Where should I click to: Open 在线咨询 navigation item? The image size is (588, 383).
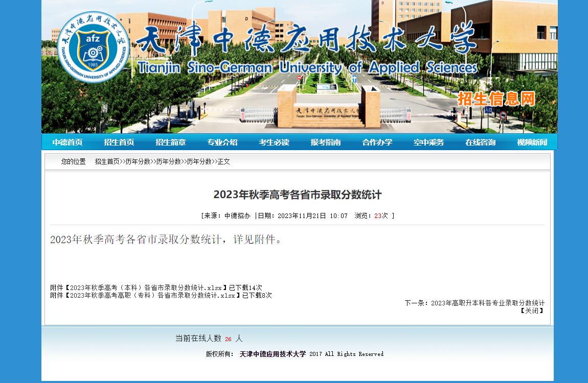[x=481, y=142]
